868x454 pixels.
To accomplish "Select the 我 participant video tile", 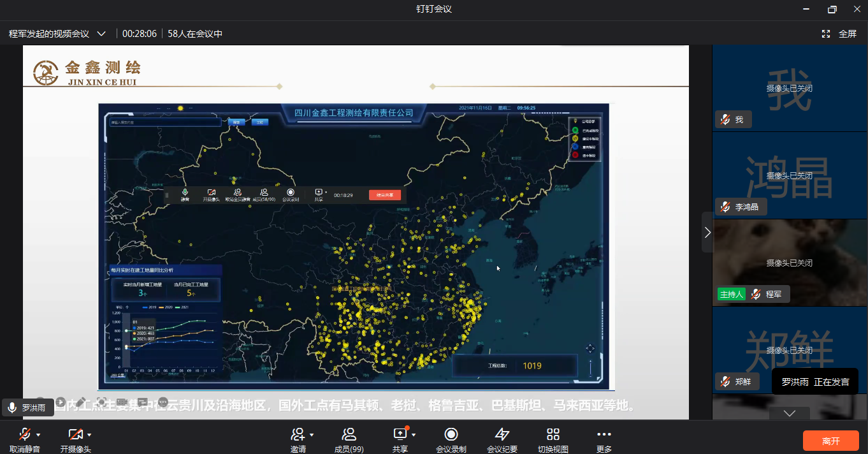I will point(790,89).
